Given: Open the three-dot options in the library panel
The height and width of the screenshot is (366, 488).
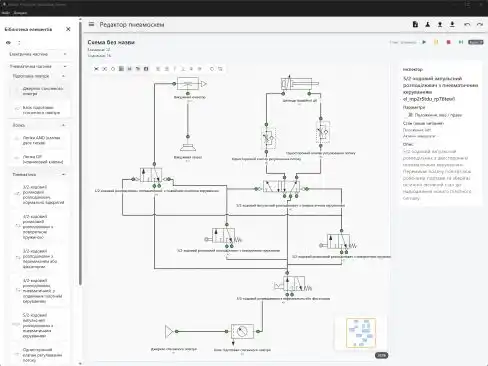Looking at the screenshot, I should [x=19, y=43].
